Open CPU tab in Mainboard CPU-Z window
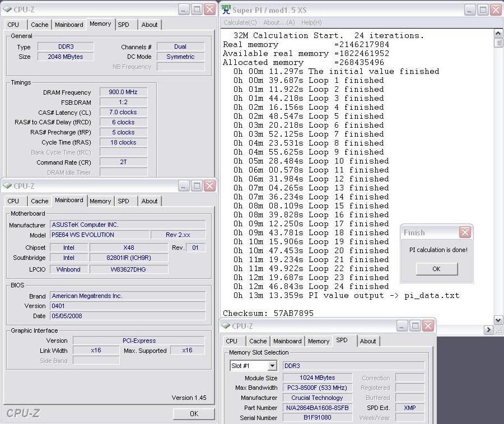Screen dimensions: 504x424 13,201
